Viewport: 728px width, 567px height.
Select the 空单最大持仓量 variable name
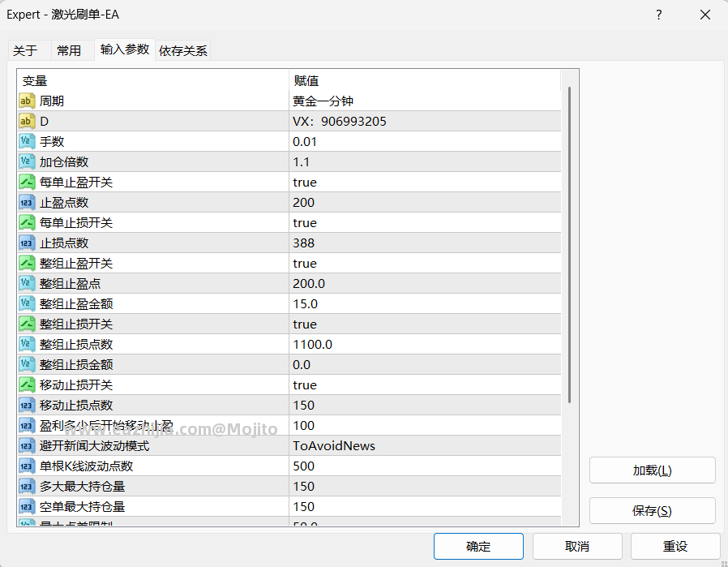(82, 507)
